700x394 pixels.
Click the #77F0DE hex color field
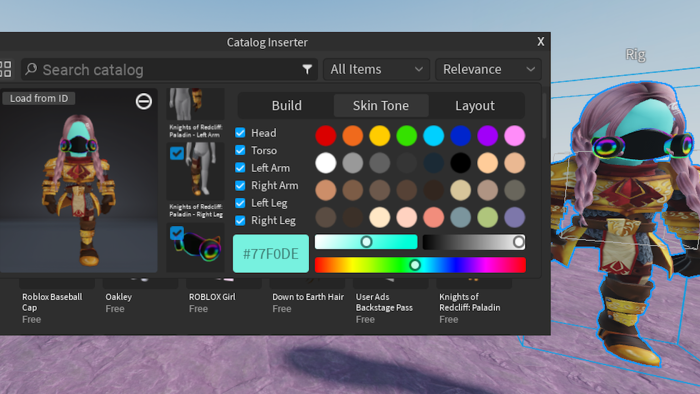pos(271,253)
